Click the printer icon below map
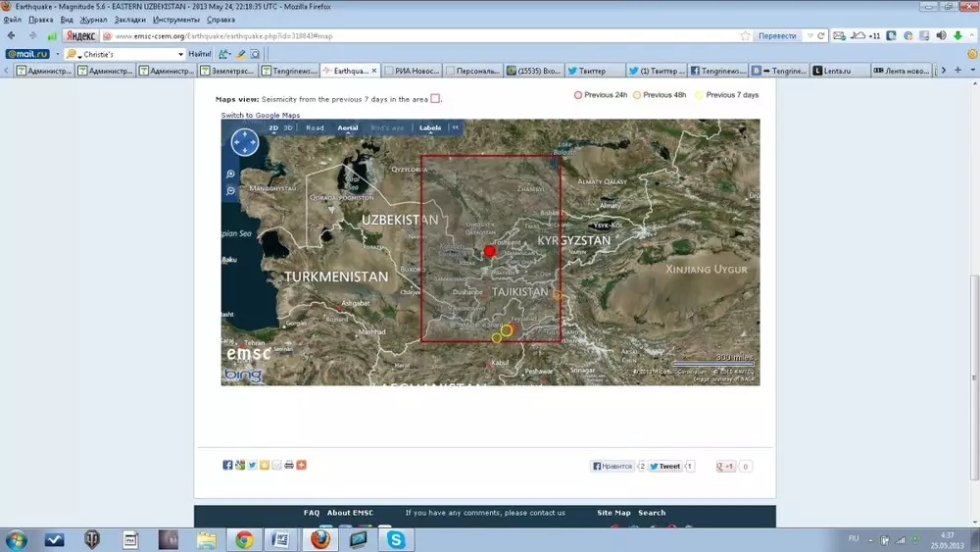 click(x=289, y=465)
